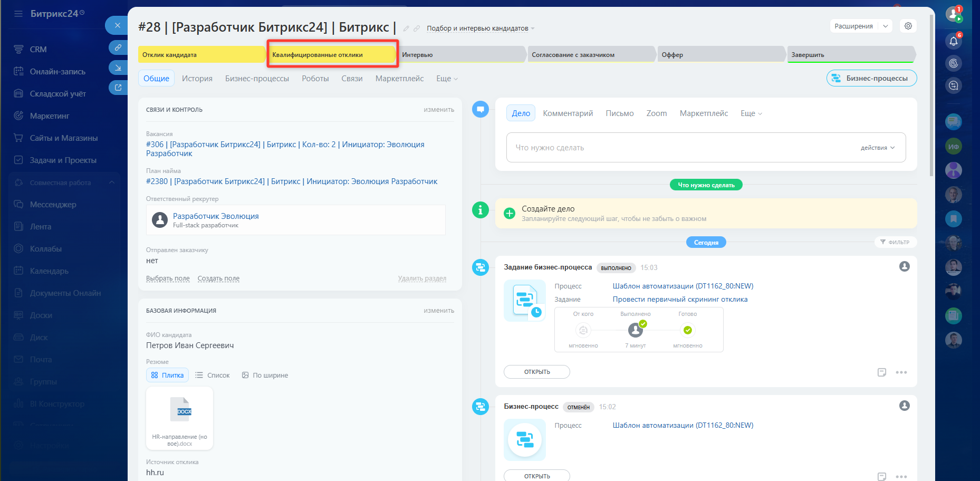Viewport: 980px width, 481px height.
Task: Open three-dots menu on Задание бизнес-процесса card
Action: tap(901, 372)
